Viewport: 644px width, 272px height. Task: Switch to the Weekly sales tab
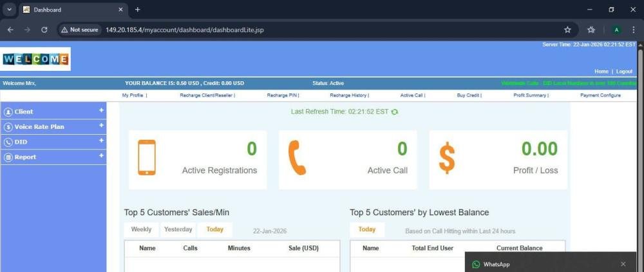(x=141, y=229)
